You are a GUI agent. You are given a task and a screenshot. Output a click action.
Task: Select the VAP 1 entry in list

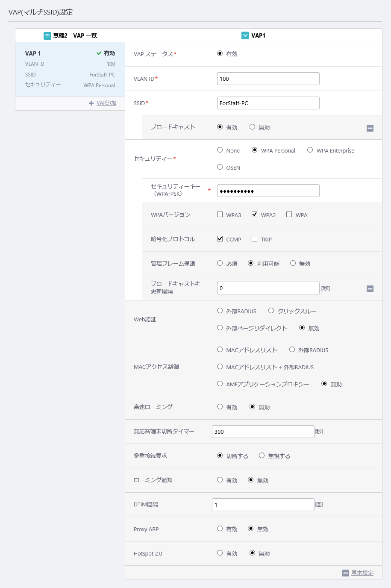pyautogui.click(x=70, y=69)
